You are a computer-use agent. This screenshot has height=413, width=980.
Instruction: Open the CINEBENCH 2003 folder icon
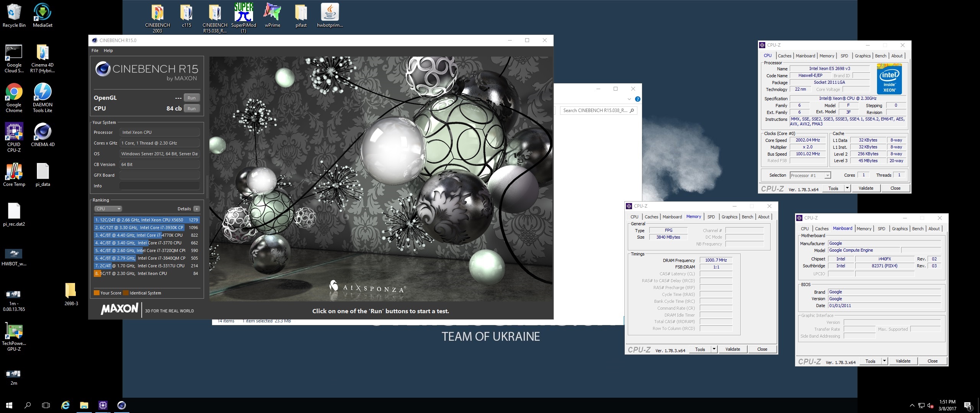(157, 18)
